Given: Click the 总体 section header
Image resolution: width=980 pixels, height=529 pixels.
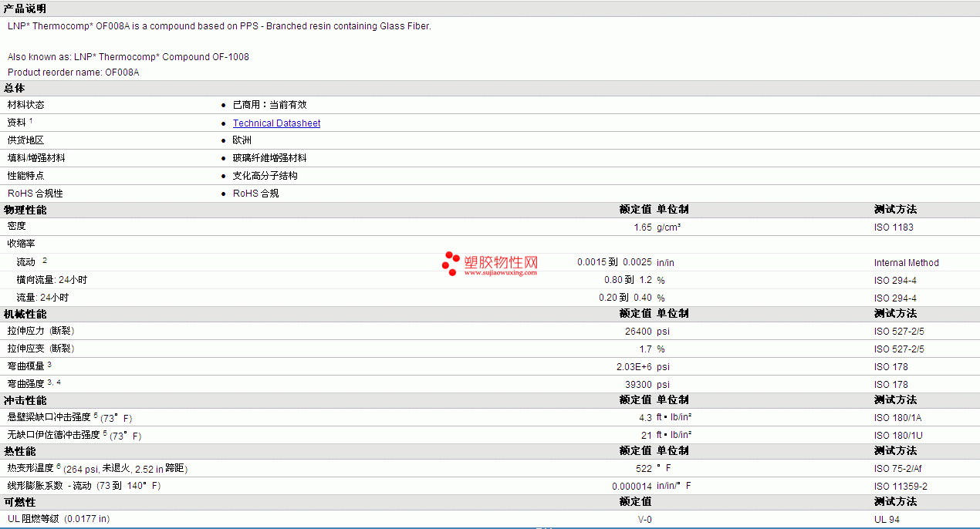Looking at the screenshot, I should [x=15, y=89].
